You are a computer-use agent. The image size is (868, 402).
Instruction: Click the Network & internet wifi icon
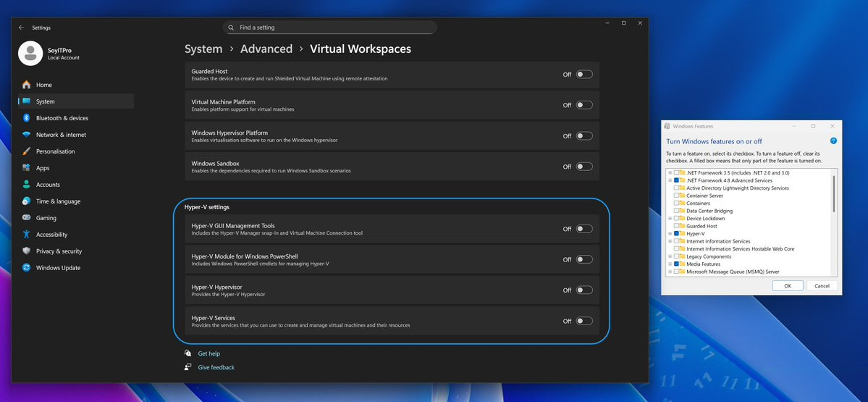pyautogui.click(x=26, y=135)
